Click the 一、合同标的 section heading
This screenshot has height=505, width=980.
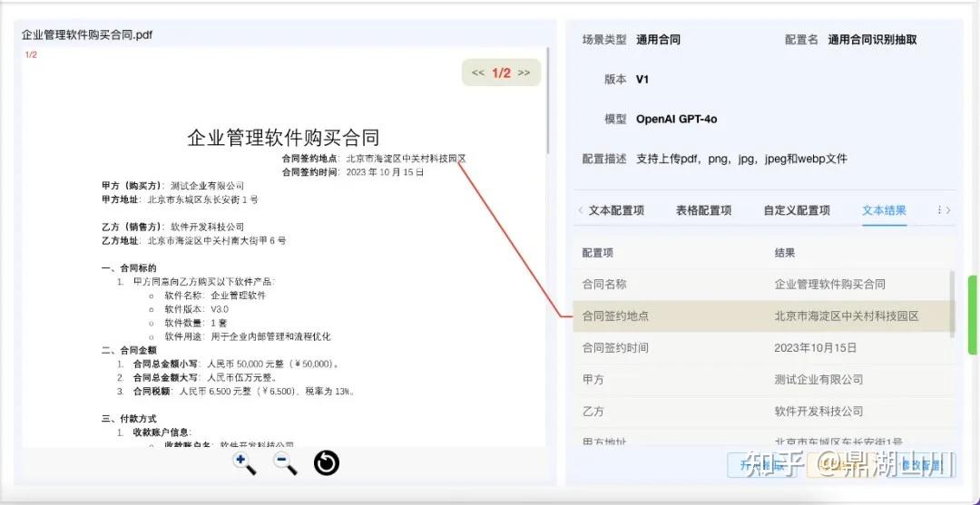point(129,268)
